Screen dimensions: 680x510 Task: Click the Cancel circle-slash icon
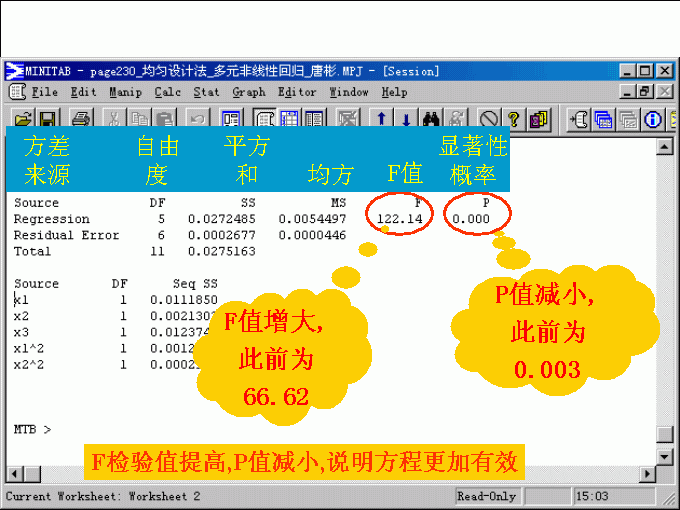[x=489, y=118]
